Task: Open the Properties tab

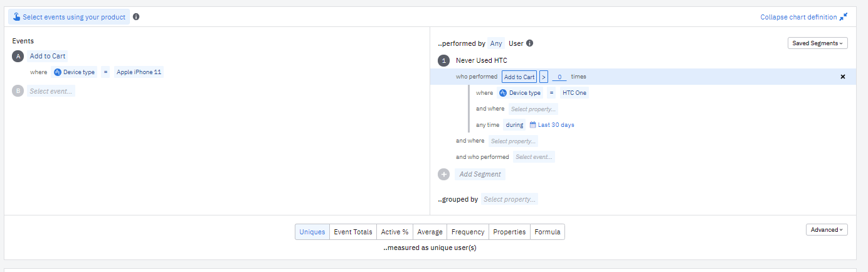Action: click(x=509, y=232)
